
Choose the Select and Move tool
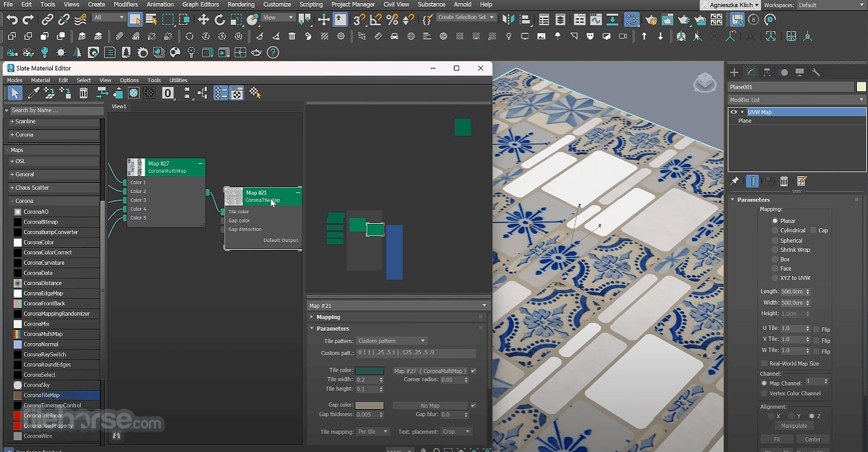204,20
